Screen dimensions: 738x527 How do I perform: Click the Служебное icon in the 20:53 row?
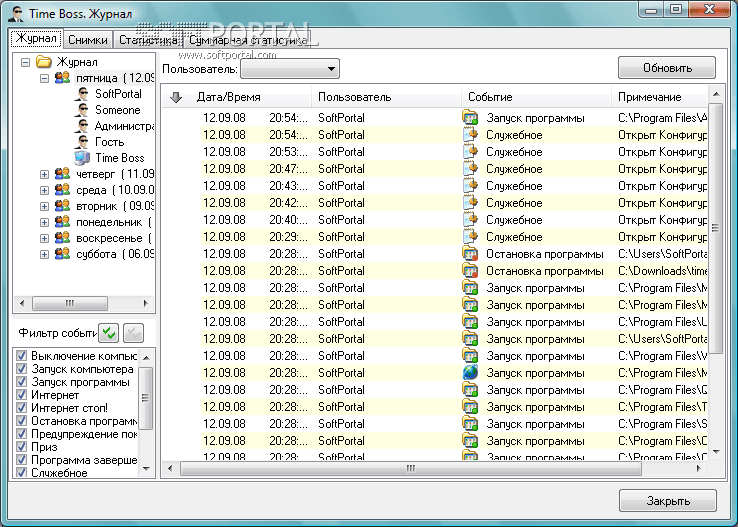pyautogui.click(x=470, y=152)
